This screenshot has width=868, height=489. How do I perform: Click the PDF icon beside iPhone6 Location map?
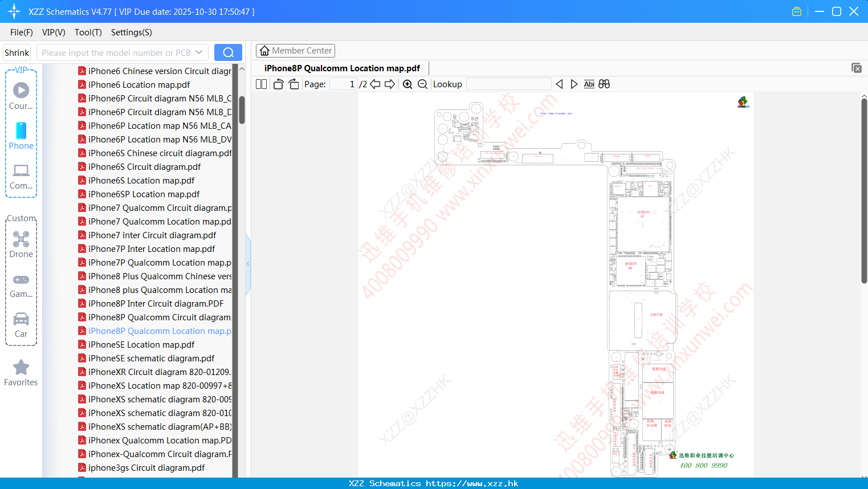(82, 84)
